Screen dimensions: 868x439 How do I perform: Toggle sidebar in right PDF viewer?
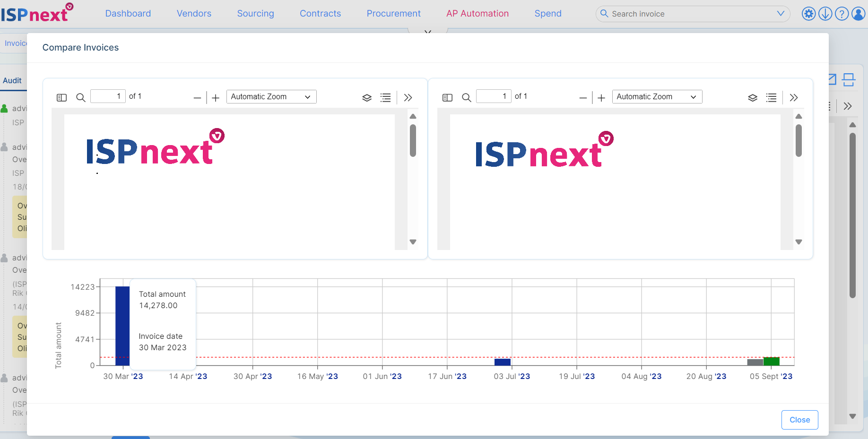447,97
